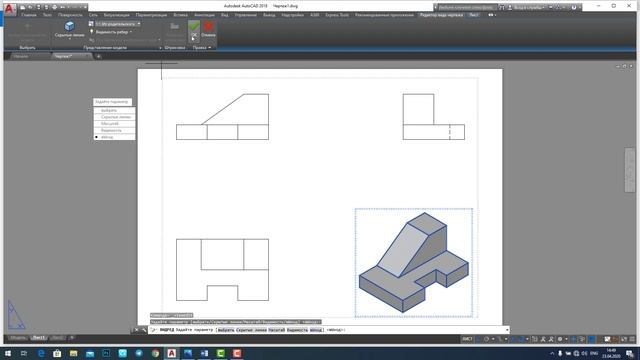Open Chrome from taskbar

click(155, 353)
